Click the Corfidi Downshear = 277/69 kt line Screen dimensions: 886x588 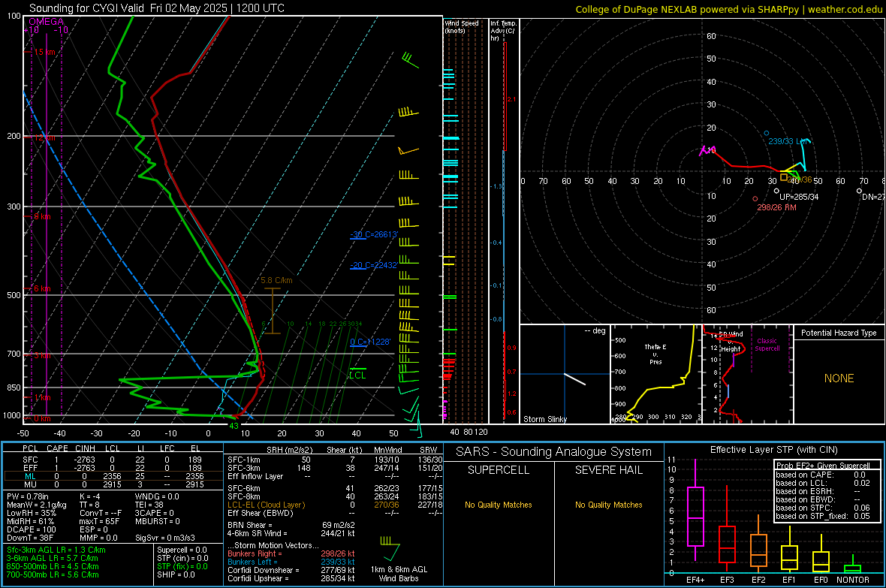(x=291, y=570)
